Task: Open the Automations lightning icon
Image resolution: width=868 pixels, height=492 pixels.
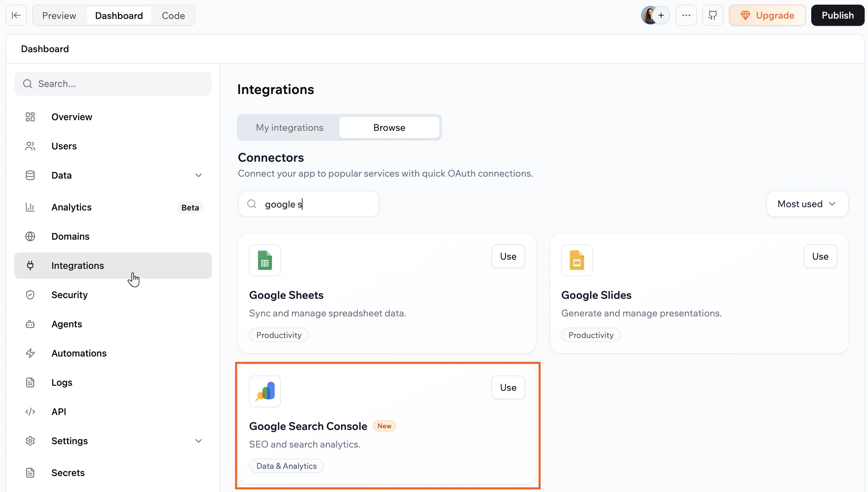Action: [x=30, y=353]
